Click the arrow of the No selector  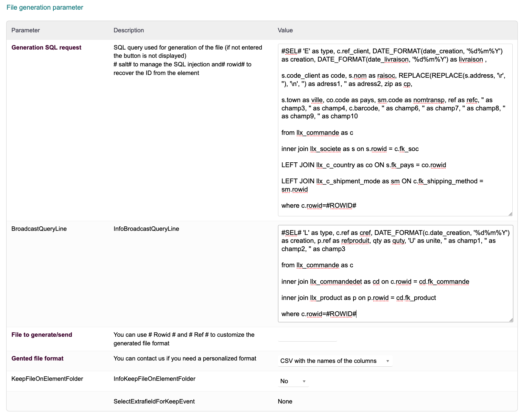pyautogui.click(x=304, y=381)
